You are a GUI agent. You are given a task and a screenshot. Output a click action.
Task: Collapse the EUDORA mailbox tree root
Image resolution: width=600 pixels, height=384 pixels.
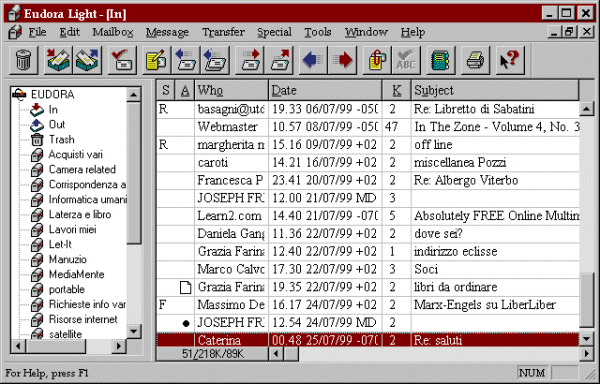18,94
